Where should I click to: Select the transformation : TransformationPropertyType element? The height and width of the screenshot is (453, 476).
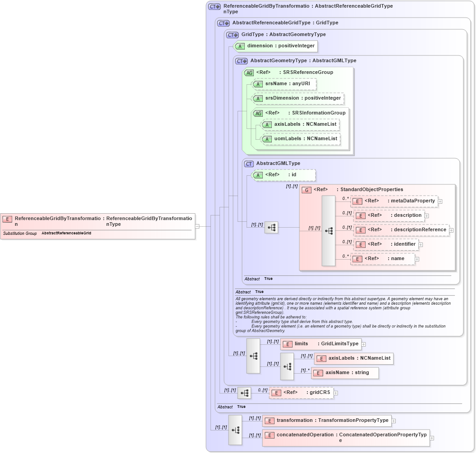click(327, 421)
